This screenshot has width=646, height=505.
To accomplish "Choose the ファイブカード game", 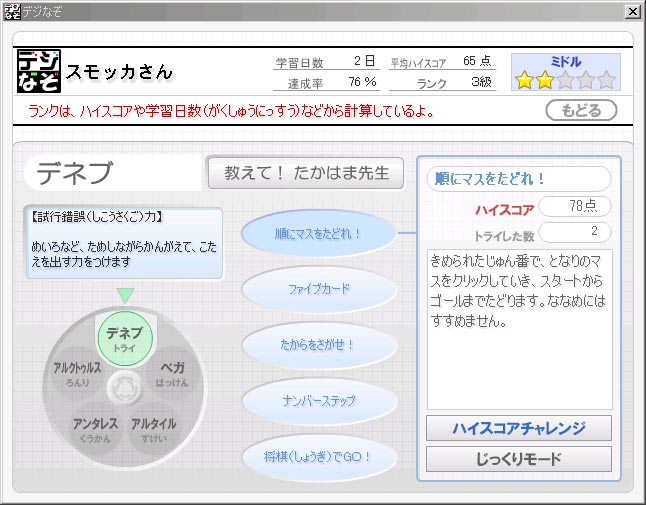I will (318, 289).
